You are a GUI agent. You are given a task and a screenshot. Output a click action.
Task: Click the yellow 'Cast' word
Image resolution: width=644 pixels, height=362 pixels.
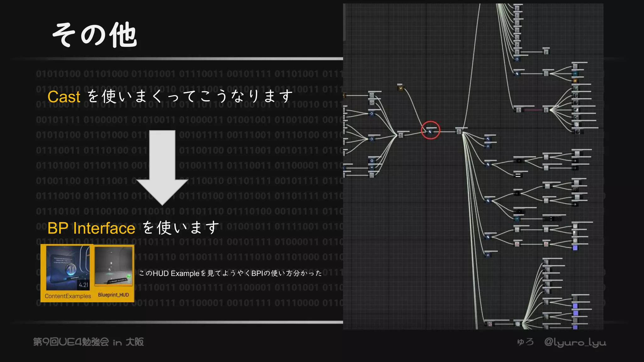64,96
